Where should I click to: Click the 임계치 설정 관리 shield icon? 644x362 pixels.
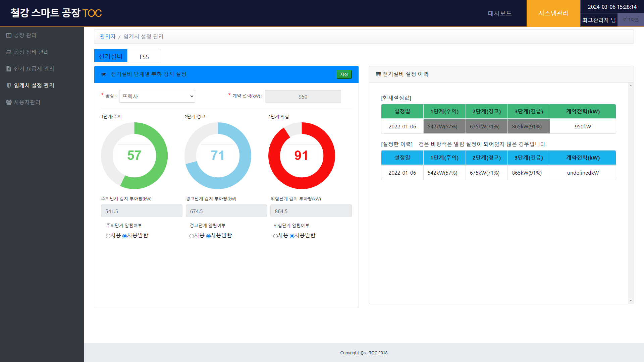pyautogui.click(x=9, y=85)
